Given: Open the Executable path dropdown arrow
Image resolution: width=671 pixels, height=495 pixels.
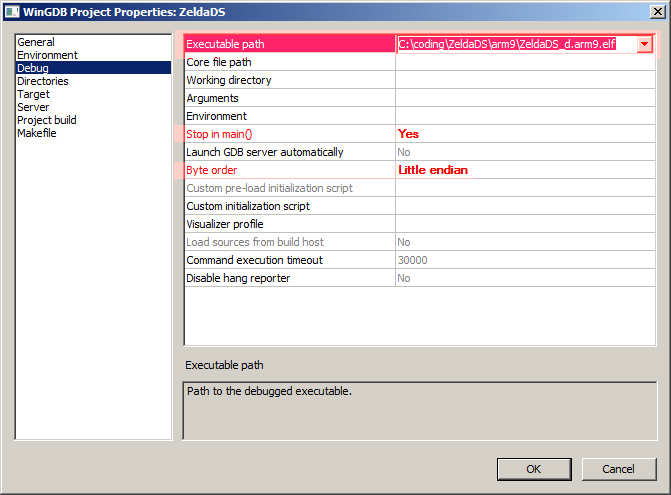Looking at the screenshot, I should coord(644,44).
